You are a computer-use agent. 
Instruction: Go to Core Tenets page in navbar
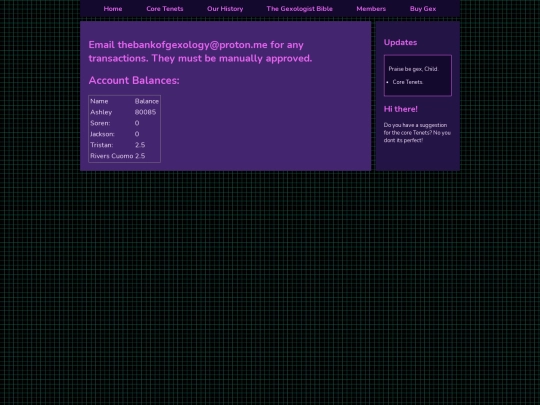(x=165, y=9)
